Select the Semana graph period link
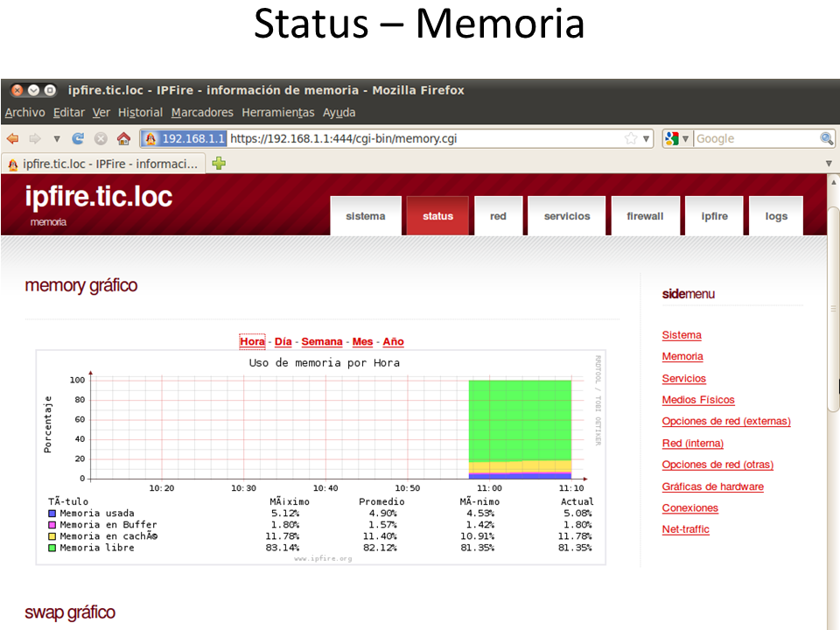 click(x=321, y=341)
